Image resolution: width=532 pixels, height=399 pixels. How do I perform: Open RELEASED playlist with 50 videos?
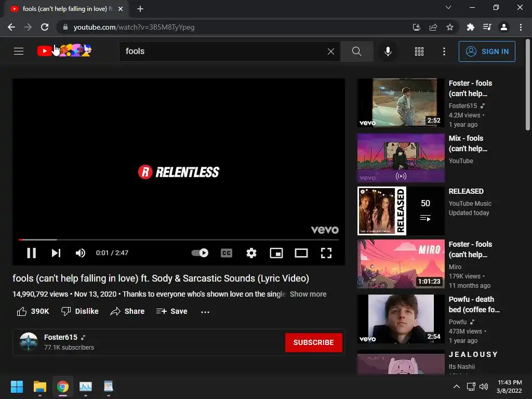click(401, 211)
